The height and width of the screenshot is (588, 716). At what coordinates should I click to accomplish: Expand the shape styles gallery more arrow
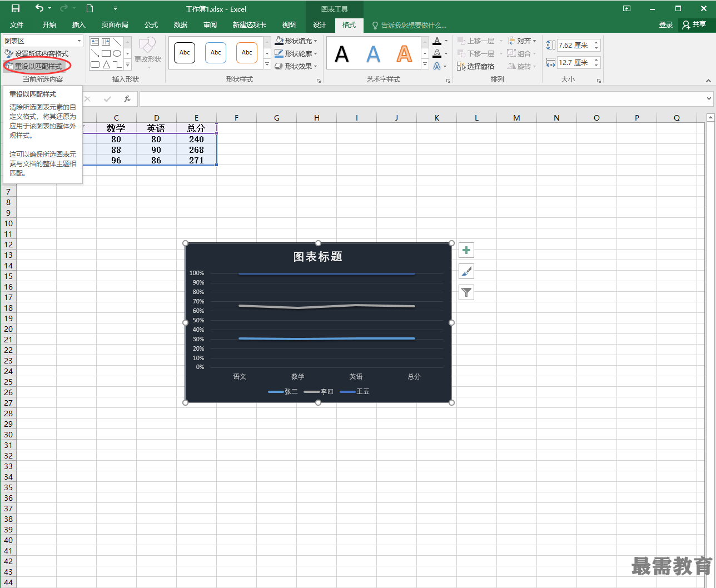coord(267,65)
